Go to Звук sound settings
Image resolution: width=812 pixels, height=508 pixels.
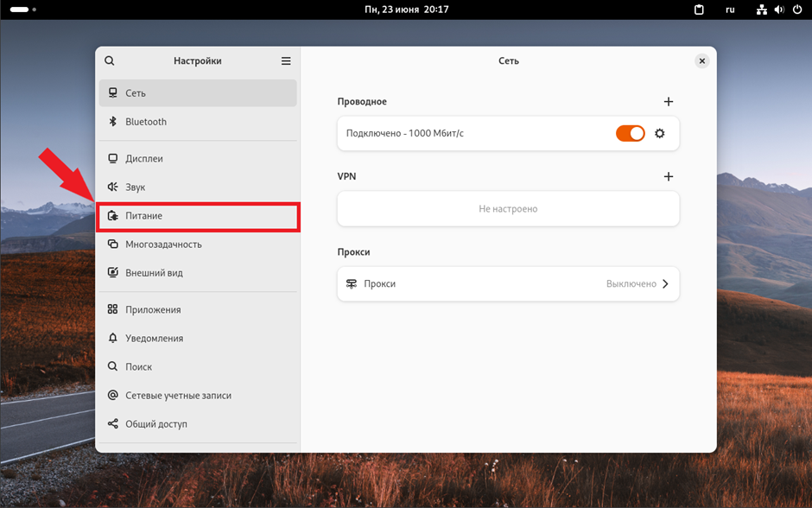click(x=198, y=187)
